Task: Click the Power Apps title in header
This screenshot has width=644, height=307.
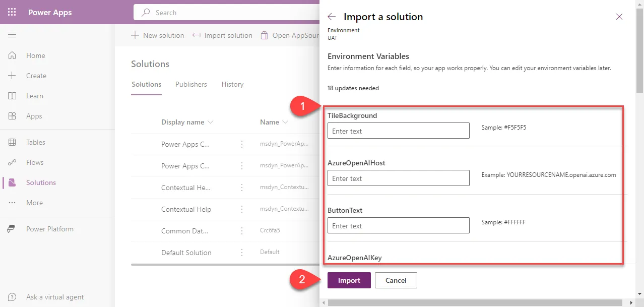Action: (x=50, y=13)
